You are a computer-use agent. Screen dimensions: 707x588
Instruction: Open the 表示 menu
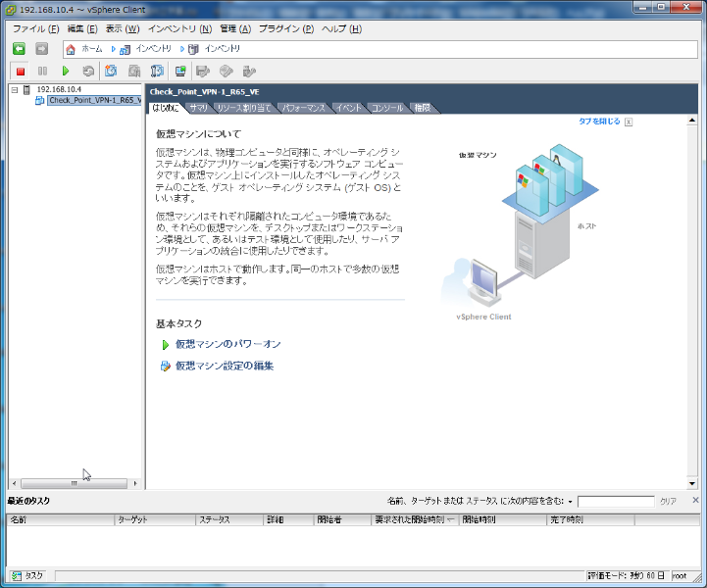123,28
